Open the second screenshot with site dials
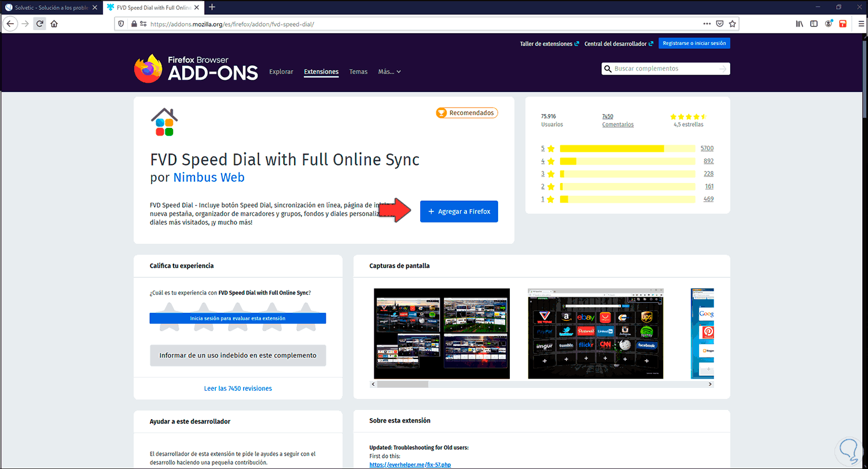The height and width of the screenshot is (469, 868). pyautogui.click(x=595, y=334)
